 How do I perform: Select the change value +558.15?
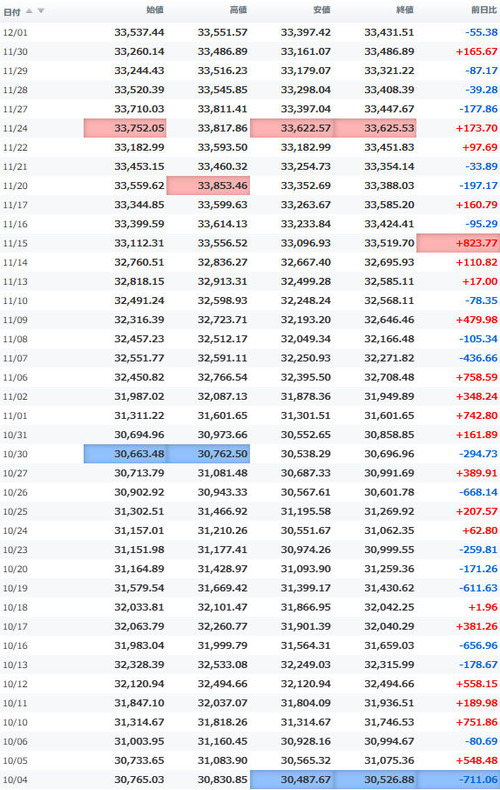[x=476, y=684]
